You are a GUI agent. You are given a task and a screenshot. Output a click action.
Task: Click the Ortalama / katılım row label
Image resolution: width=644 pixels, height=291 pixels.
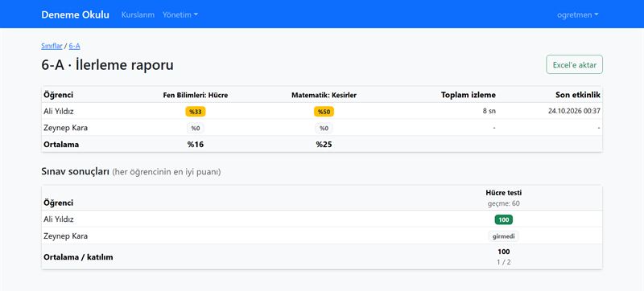[78, 257]
